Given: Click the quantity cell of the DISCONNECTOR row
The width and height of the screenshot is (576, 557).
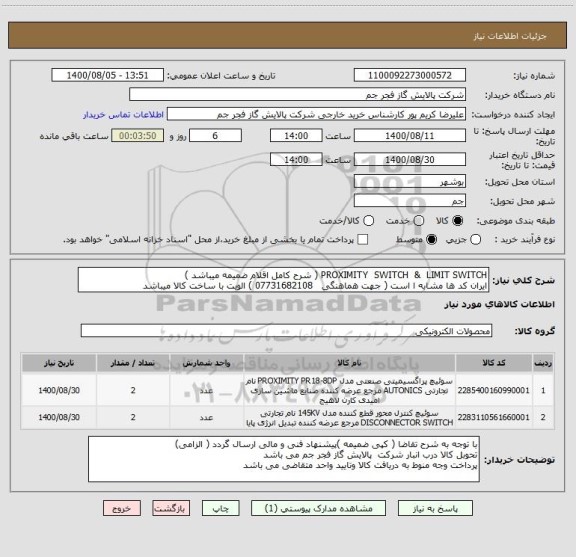Looking at the screenshot, I should (133, 417).
